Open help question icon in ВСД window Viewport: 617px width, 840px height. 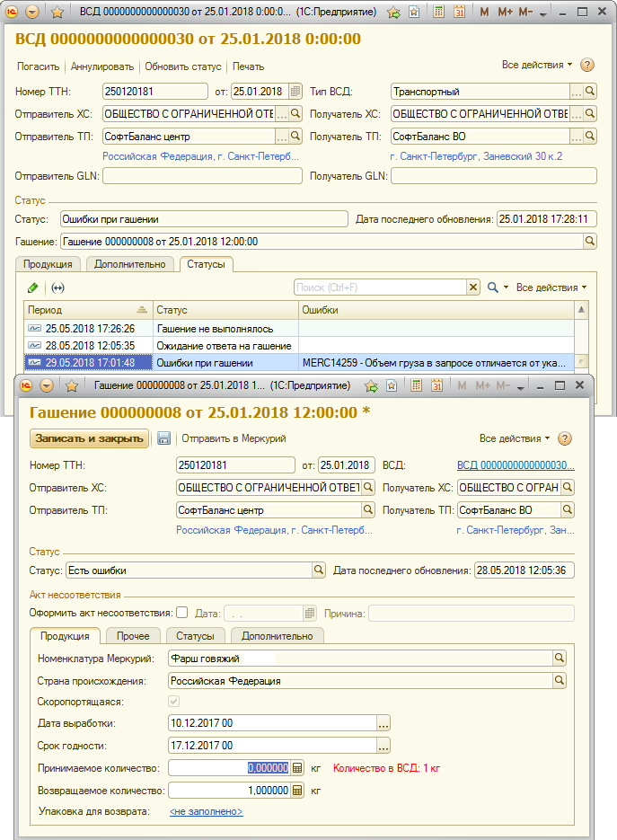click(587, 65)
